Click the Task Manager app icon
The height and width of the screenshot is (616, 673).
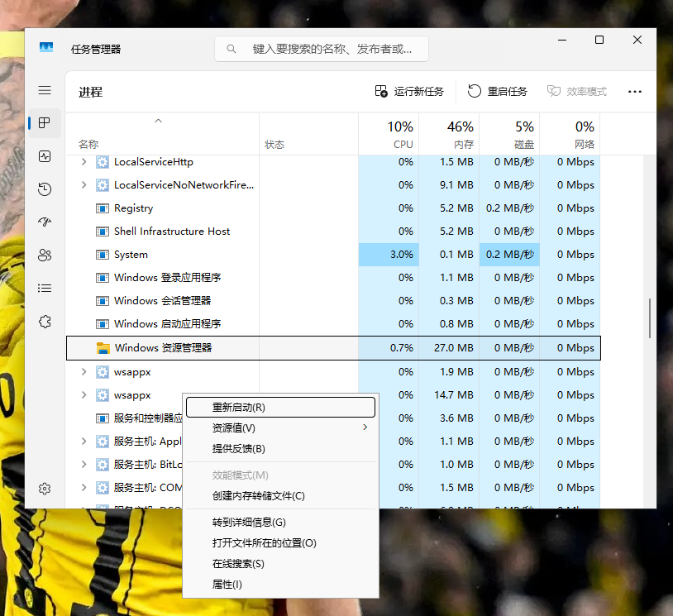46,48
